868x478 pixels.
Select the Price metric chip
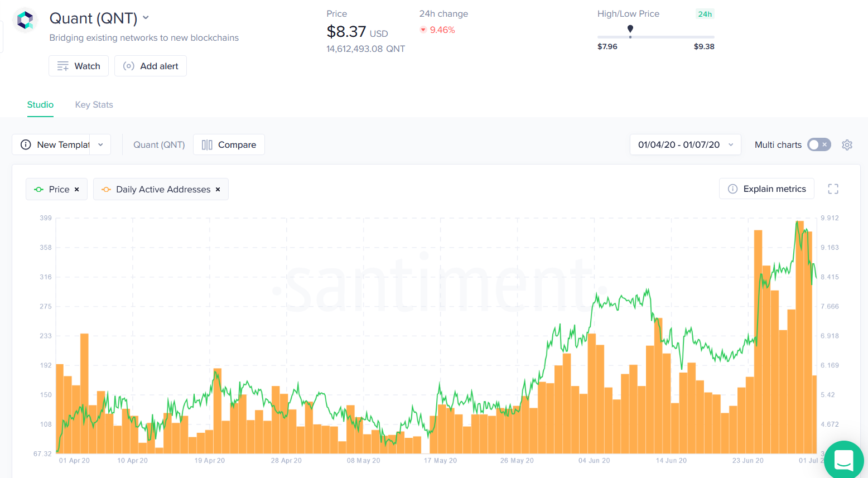[x=56, y=189]
